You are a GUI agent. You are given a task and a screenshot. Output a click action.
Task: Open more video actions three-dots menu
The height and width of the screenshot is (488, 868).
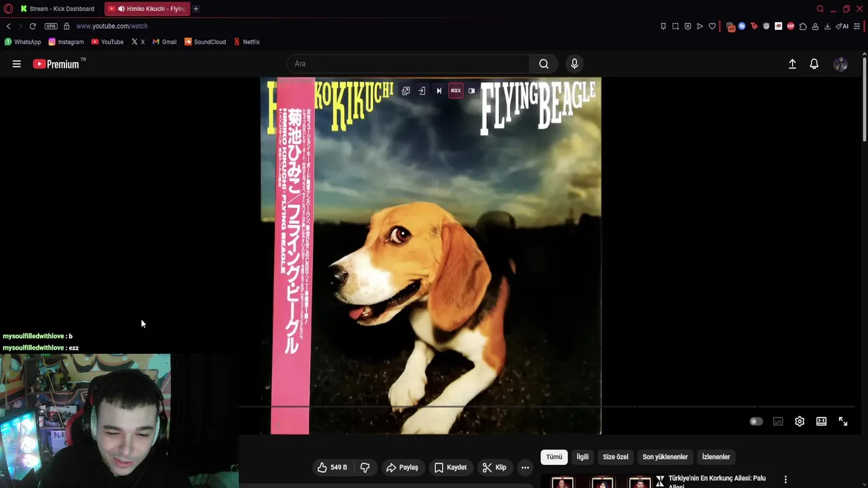(x=525, y=468)
